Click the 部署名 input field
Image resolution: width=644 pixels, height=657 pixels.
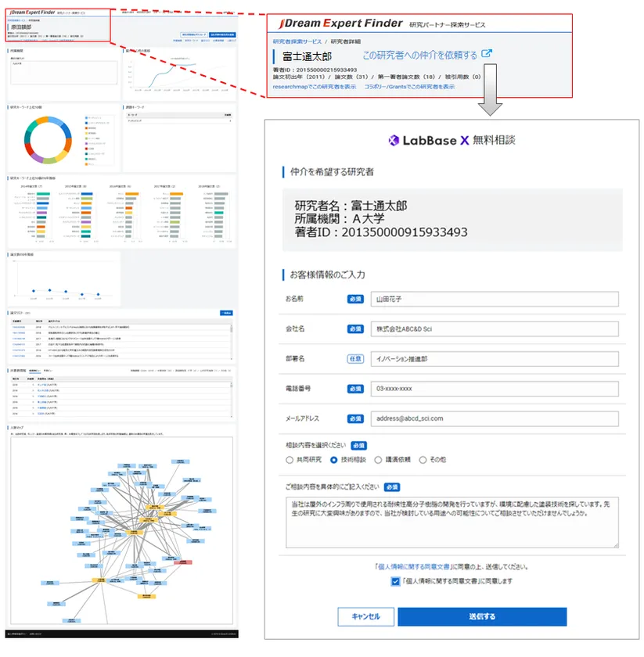[x=495, y=359]
